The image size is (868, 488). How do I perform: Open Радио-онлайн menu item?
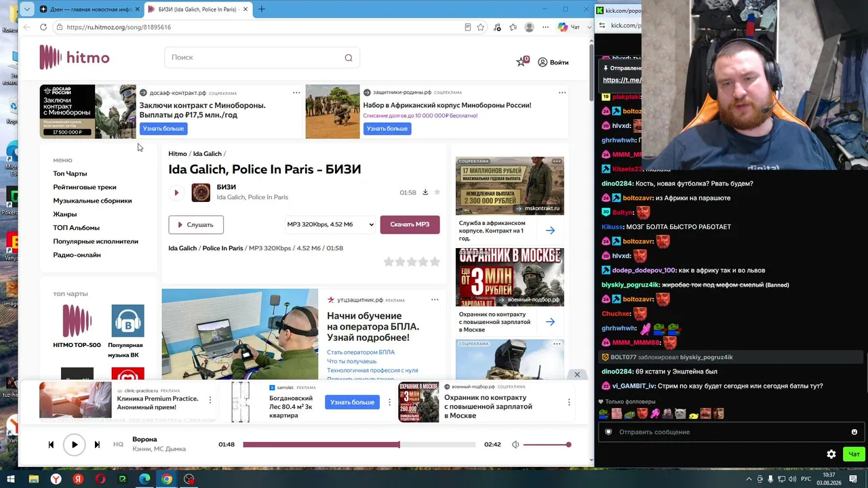tap(77, 255)
